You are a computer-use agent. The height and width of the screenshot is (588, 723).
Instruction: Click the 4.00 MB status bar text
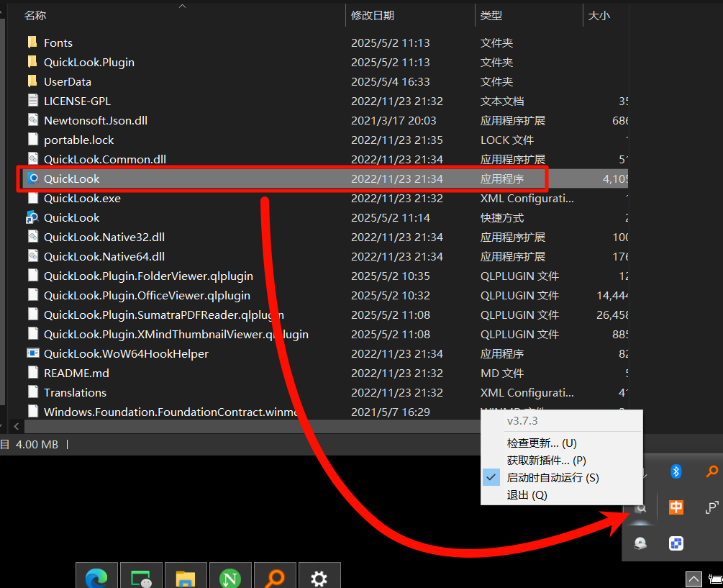tap(37, 444)
